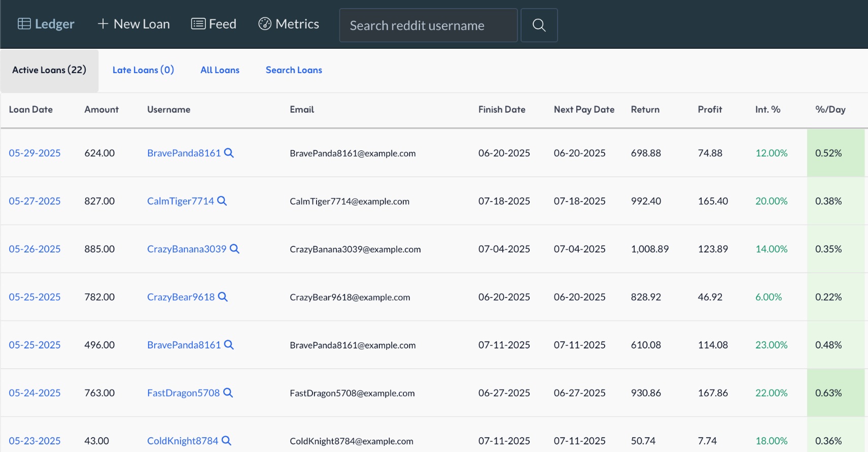Open the 05-24-2025 loan entry
Viewport: 868px width, 452px height.
tap(34, 393)
